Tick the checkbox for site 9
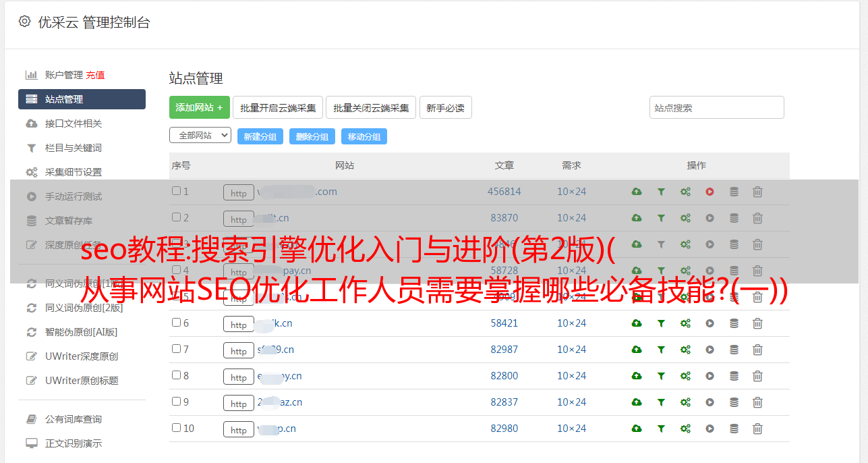868x463 pixels. 176,402
